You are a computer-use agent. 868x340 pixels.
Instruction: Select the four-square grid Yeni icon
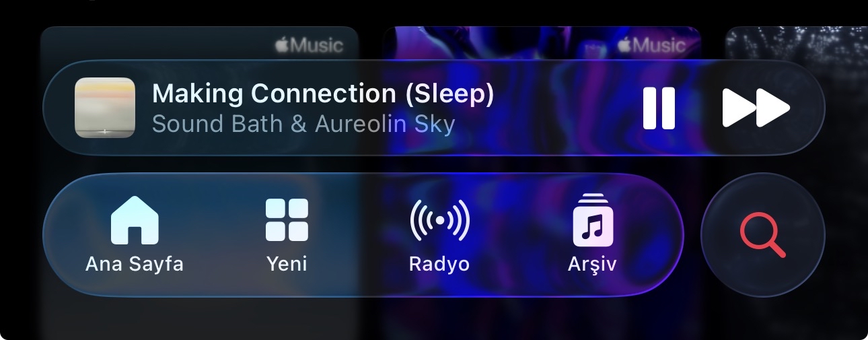tap(287, 219)
